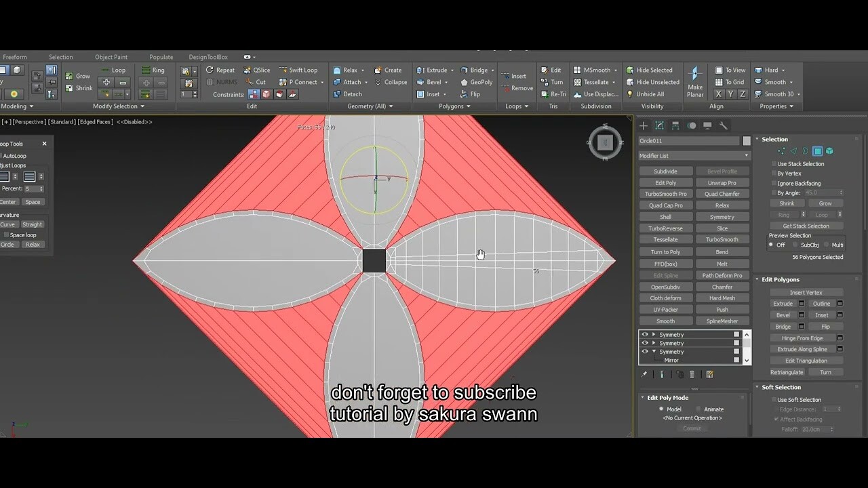
Task: Open the Hierarchy command panel
Action: [x=675, y=125]
